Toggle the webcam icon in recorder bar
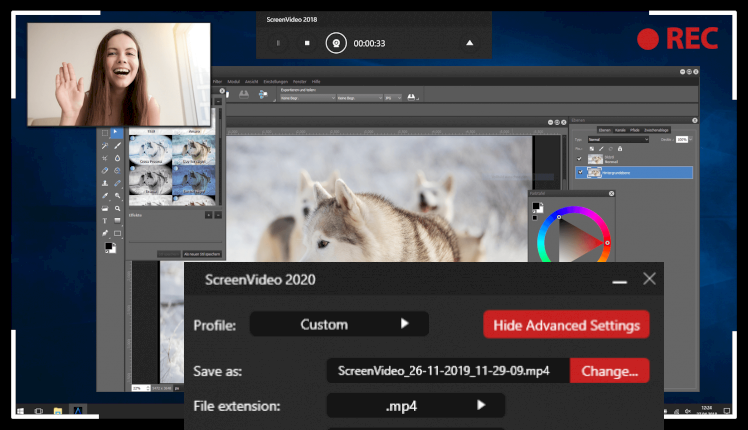 click(336, 43)
